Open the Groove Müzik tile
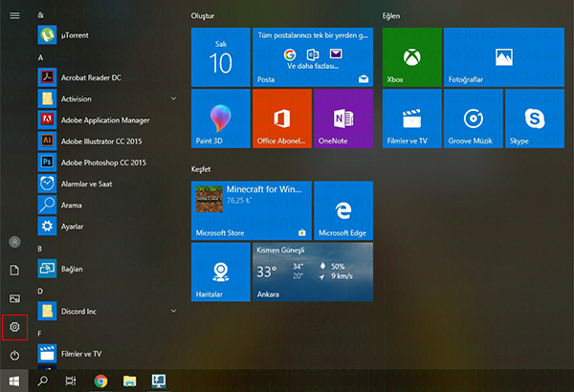This screenshot has height=392, width=574. click(x=474, y=119)
